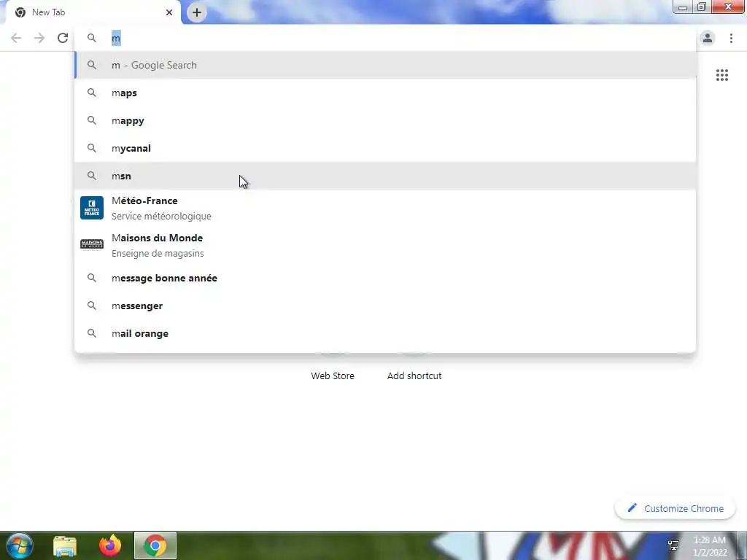This screenshot has height=560, width=747.
Task: Choose 'm - Google Search' suggestion
Action: pyautogui.click(x=385, y=65)
